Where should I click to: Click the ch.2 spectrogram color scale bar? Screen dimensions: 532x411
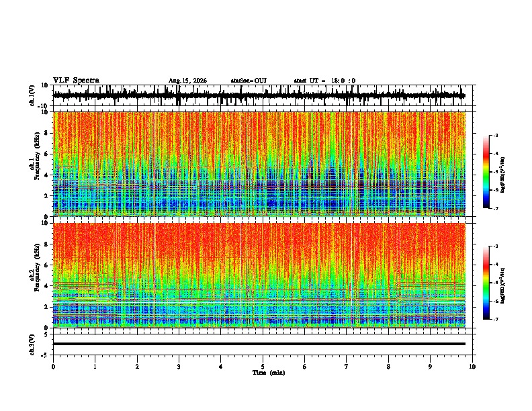point(486,283)
